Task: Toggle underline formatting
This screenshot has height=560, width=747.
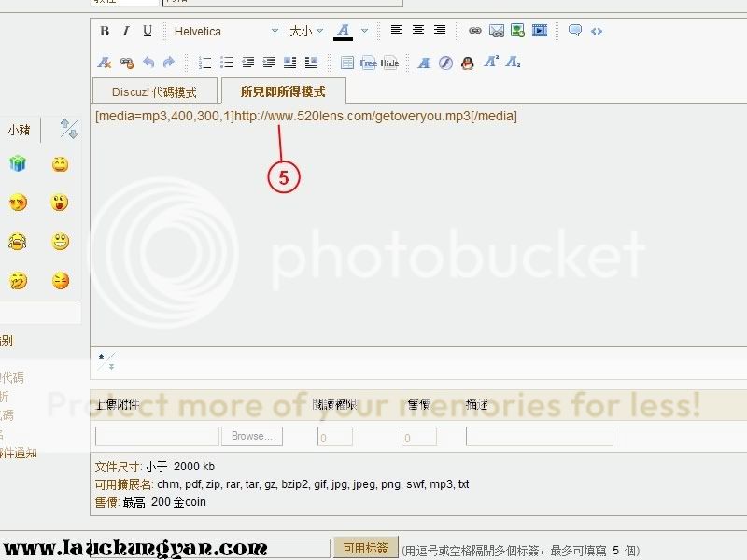Action: click(x=148, y=32)
